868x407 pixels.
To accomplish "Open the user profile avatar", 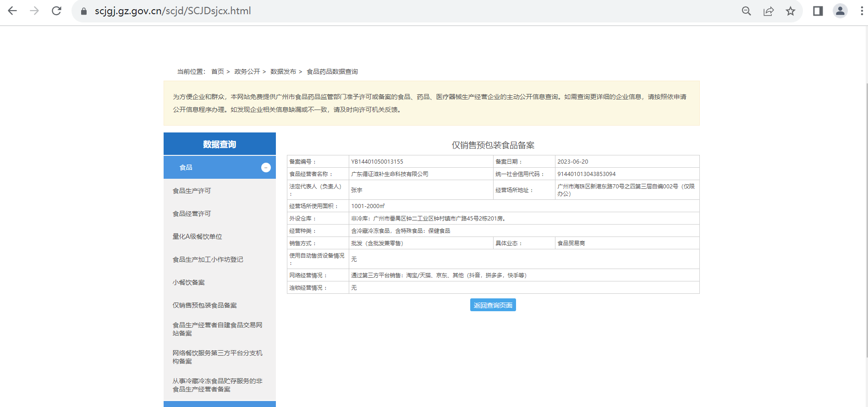I will pyautogui.click(x=840, y=11).
